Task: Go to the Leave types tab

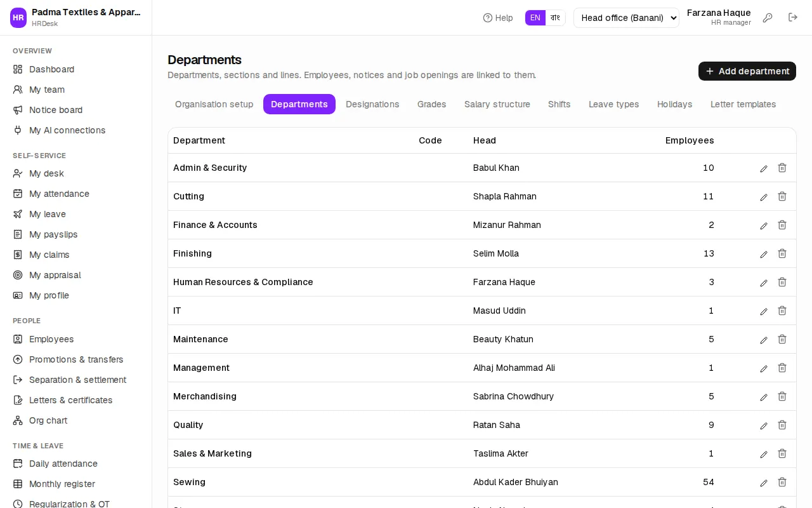Action: point(613,104)
